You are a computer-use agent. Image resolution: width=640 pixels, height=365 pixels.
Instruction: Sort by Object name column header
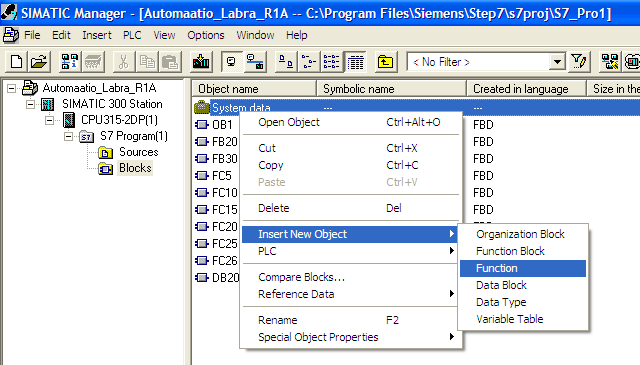pyautogui.click(x=254, y=89)
